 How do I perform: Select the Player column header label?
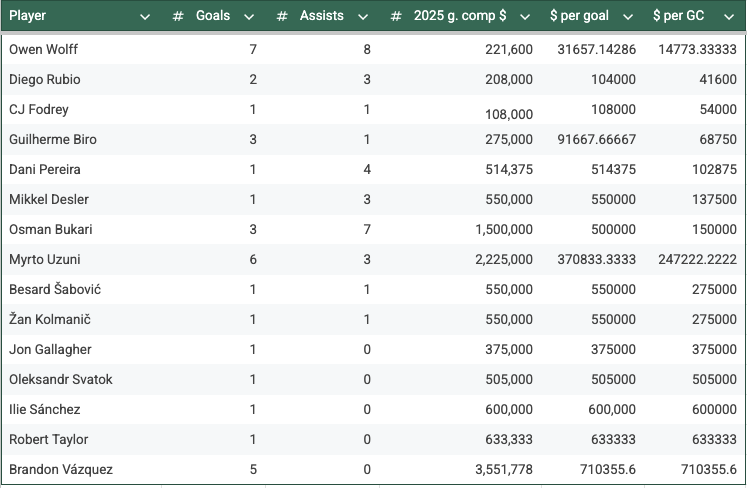(28, 16)
